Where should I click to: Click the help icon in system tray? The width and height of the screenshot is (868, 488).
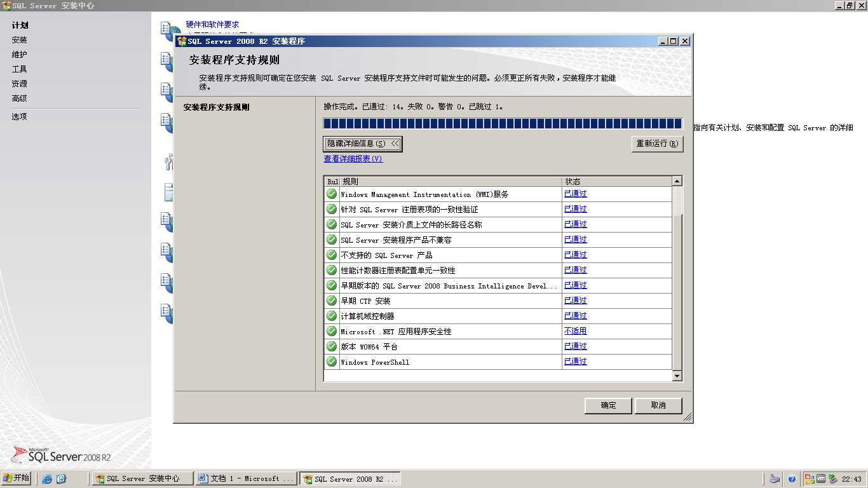pyautogui.click(x=792, y=479)
